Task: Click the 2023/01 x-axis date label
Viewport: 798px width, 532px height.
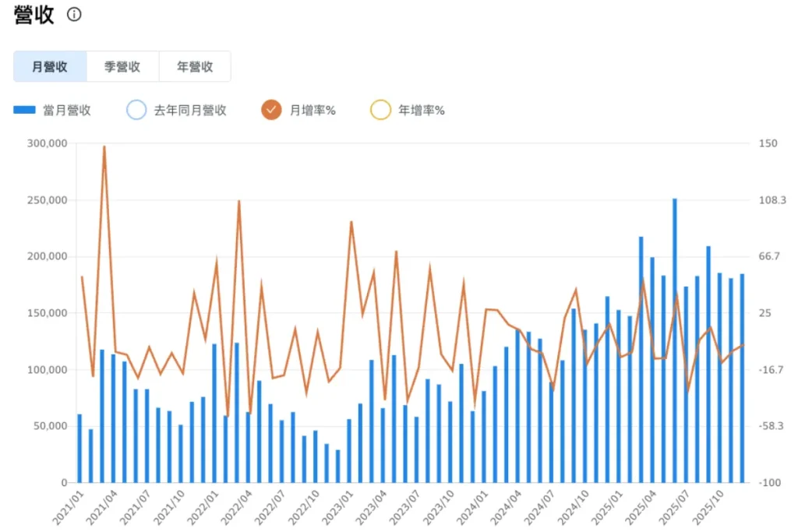Action: click(337, 508)
